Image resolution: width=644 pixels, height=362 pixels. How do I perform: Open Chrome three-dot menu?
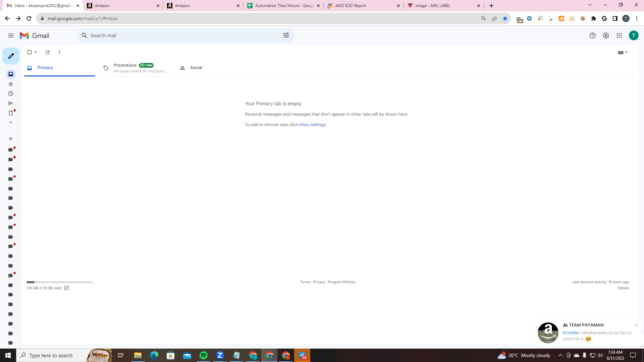(x=637, y=18)
